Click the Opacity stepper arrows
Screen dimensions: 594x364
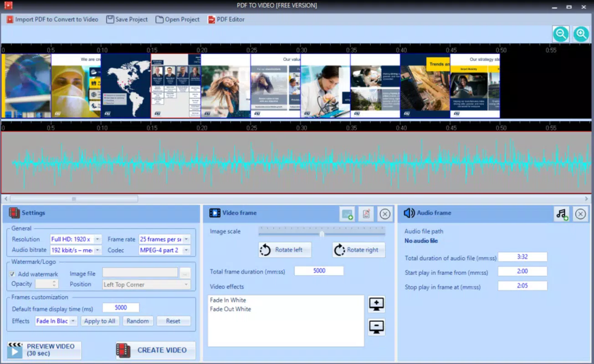(55, 284)
